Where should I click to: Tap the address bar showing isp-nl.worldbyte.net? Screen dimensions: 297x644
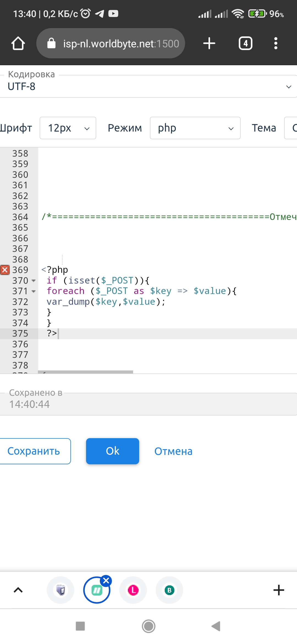click(111, 43)
